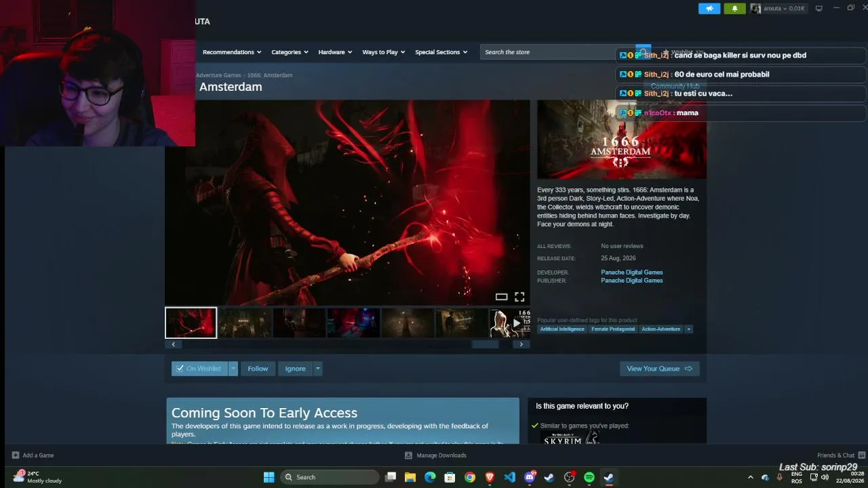
Task: Open the Categories dropdown menu
Action: click(x=290, y=52)
